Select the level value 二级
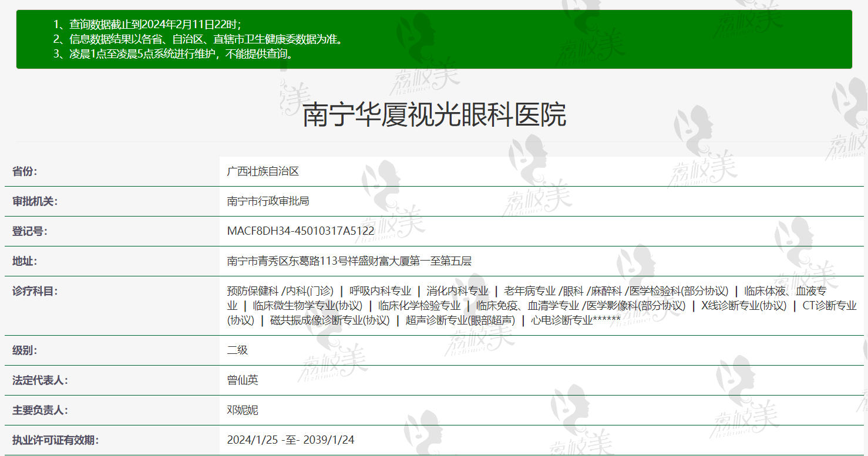Screen dimensions: 868x456 238,350
